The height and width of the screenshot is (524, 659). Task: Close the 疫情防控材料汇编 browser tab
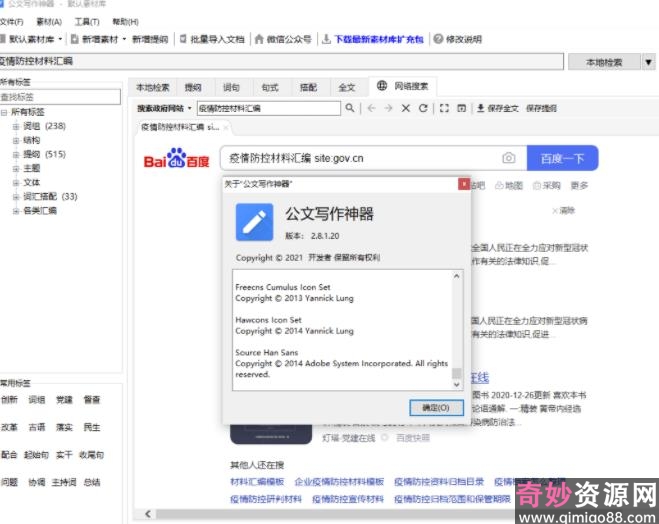[x=226, y=127]
